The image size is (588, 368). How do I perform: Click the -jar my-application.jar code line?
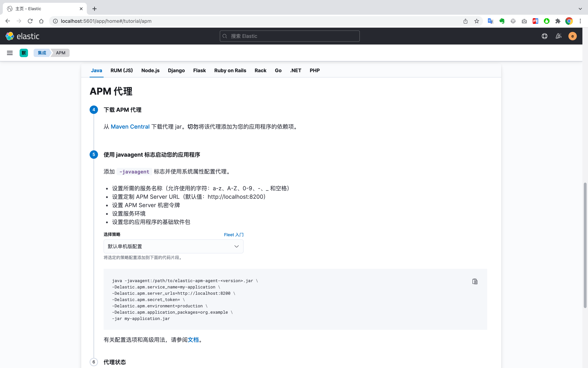tap(141, 318)
